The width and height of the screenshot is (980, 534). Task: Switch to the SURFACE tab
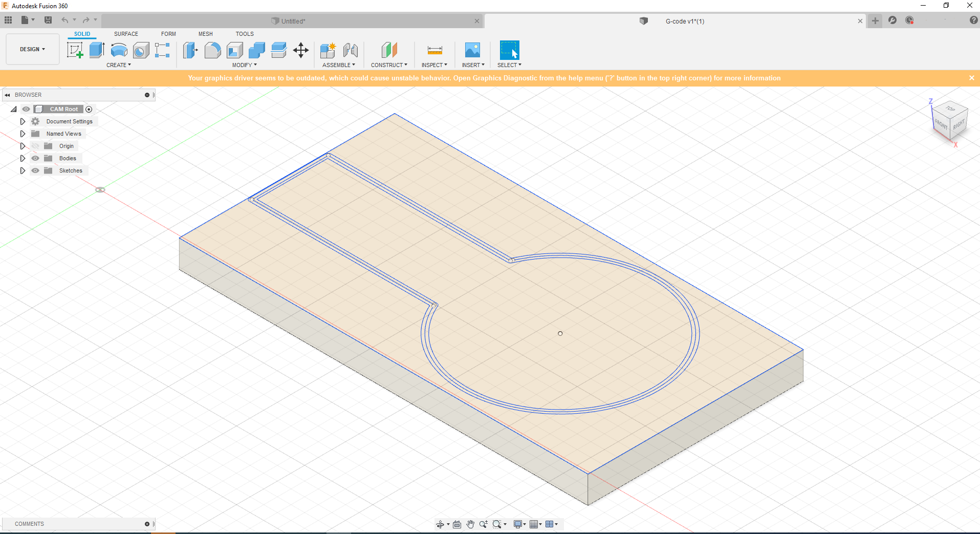126,34
